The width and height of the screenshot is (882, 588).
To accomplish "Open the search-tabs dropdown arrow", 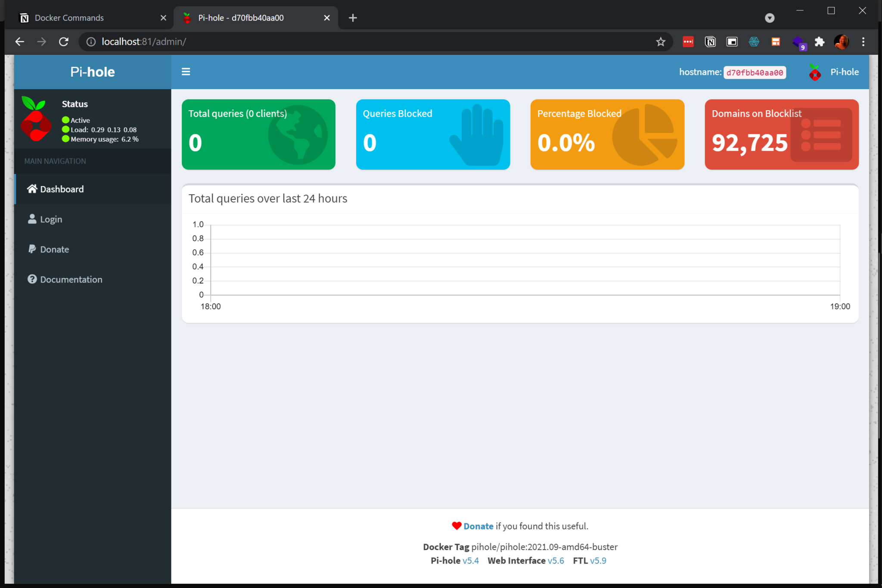I will coord(770,18).
